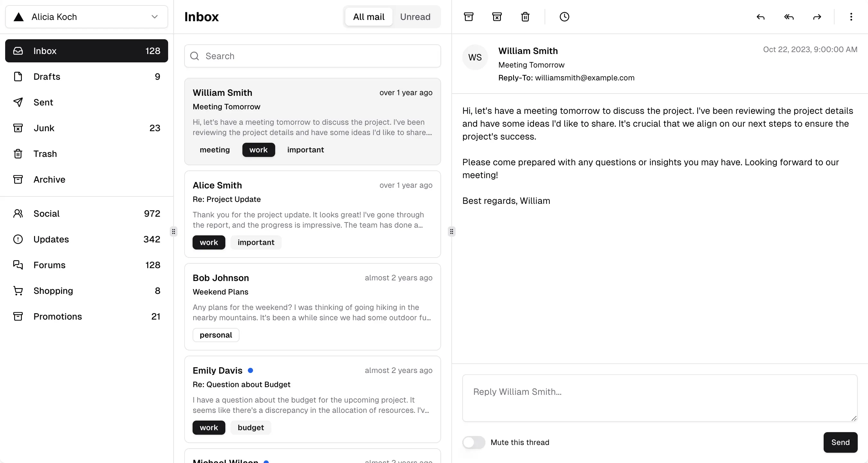Open the Drafts folder
The image size is (868, 463).
pyautogui.click(x=47, y=77)
